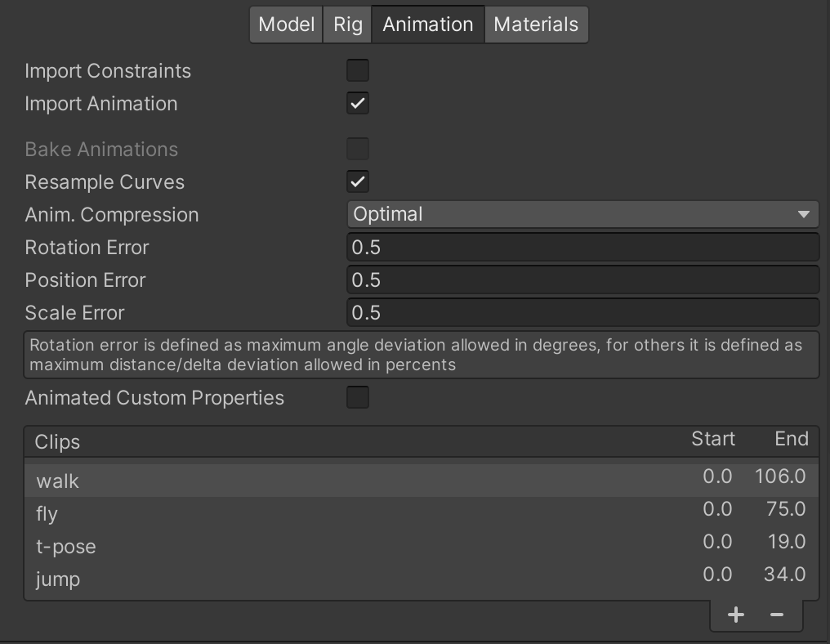Image resolution: width=830 pixels, height=644 pixels.
Task: Uncheck Resample Curves
Action: click(x=358, y=181)
